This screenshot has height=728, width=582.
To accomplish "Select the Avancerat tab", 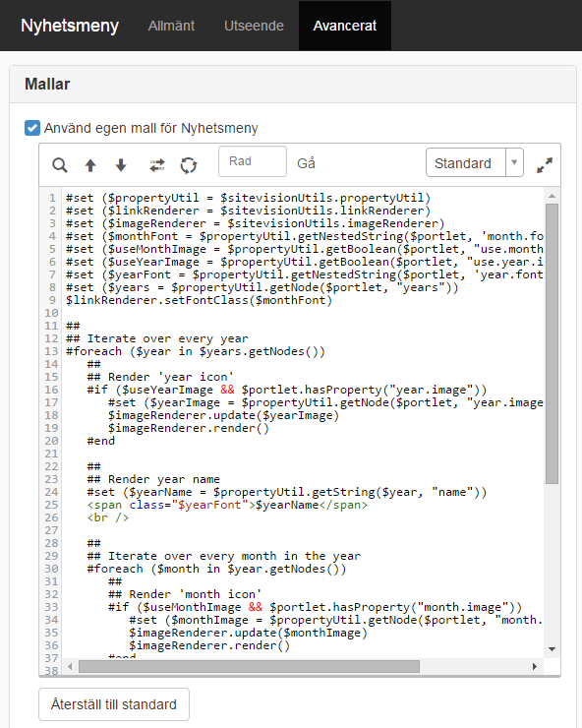I will pyautogui.click(x=345, y=26).
